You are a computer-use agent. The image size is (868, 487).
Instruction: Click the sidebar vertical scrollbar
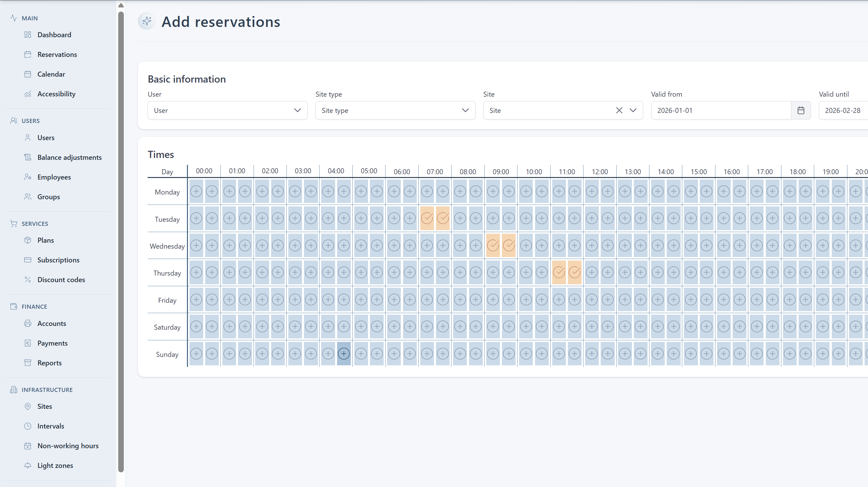121,242
